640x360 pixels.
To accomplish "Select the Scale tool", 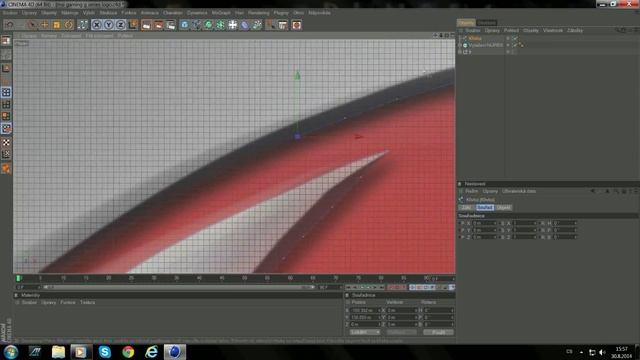I will click(56, 25).
